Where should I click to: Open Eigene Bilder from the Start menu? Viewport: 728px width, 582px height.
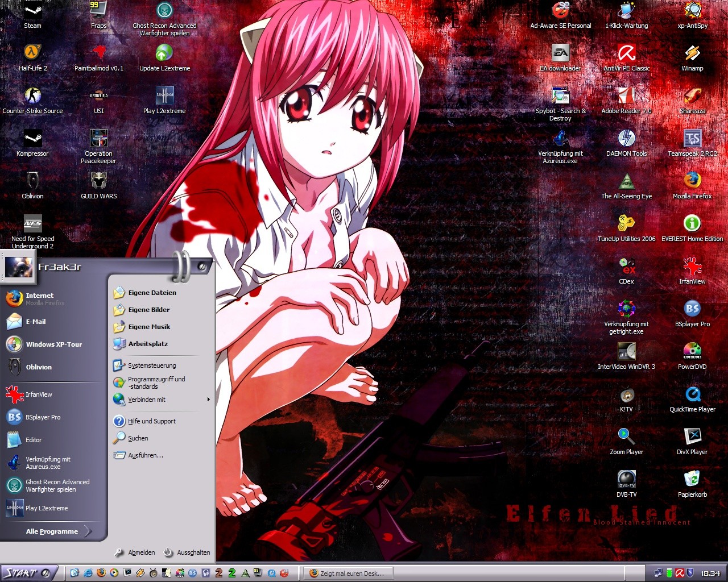click(x=148, y=310)
